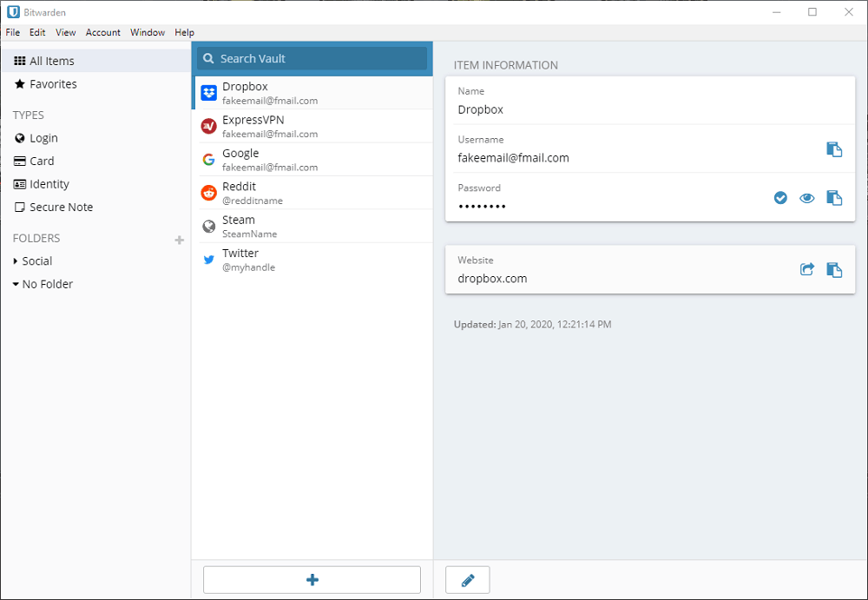Launch dropbox.com website with the launch icon
The image size is (868, 600).
pos(807,270)
